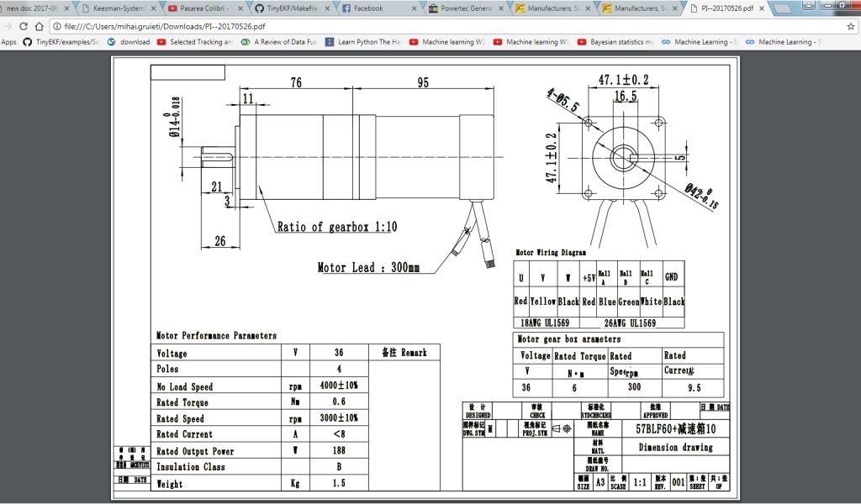
Task: Open the Apps shortcut in the bookmarks bar
Action: coord(8,42)
